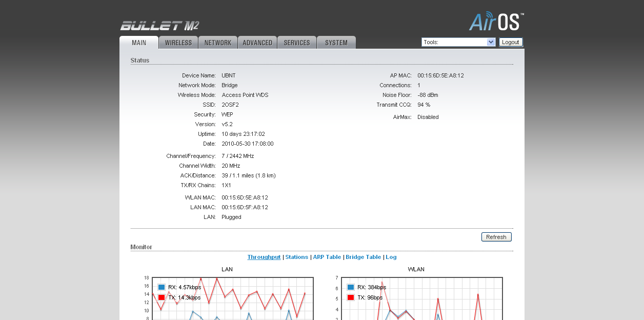Viewport: 644px width, 320px height.
Task: Switch to the Wireless tab
Action: (178, 43)
